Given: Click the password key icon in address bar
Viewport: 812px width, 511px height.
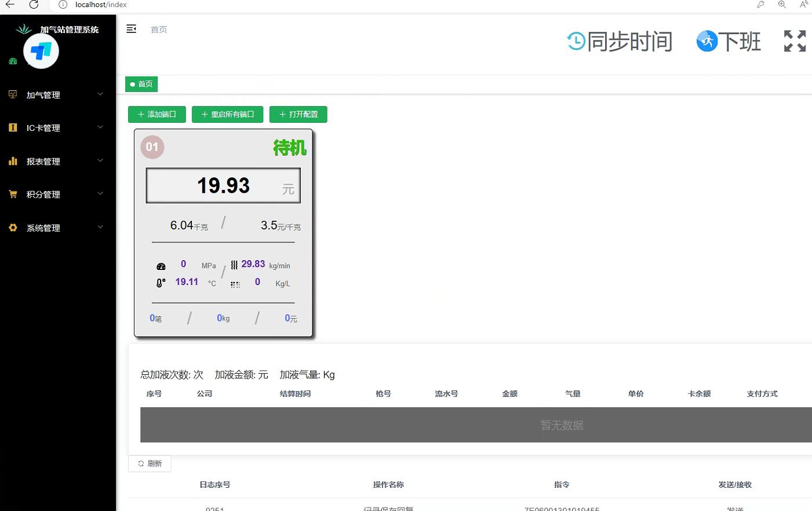Looking at the screenshot, I should (x=760, y=5).
